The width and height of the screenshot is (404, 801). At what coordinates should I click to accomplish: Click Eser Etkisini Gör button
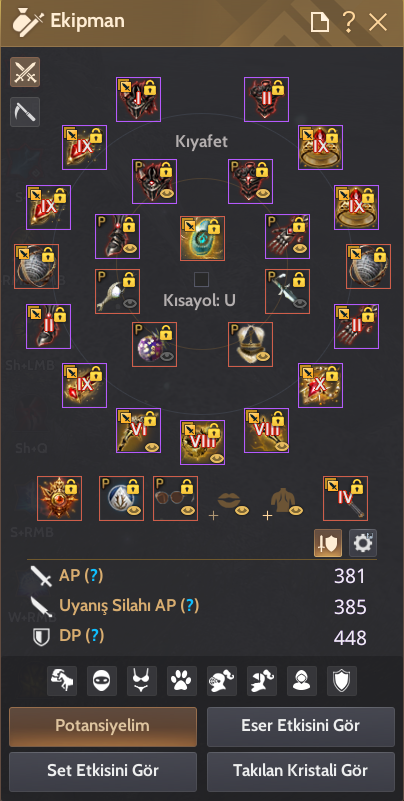[301, 726]
